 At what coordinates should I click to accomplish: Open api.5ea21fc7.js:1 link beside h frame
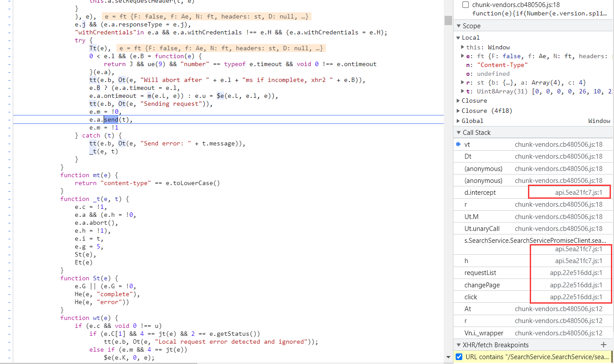coord(579,261)
